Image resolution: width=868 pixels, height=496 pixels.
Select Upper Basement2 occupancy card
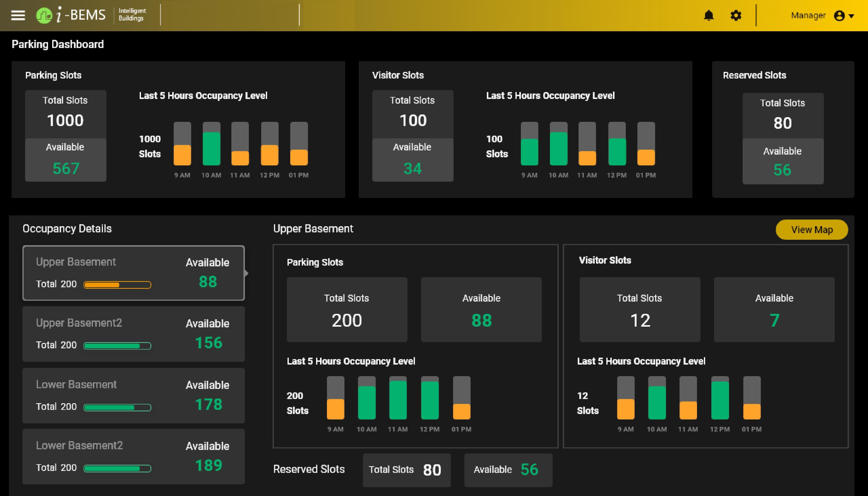[133, 334]
